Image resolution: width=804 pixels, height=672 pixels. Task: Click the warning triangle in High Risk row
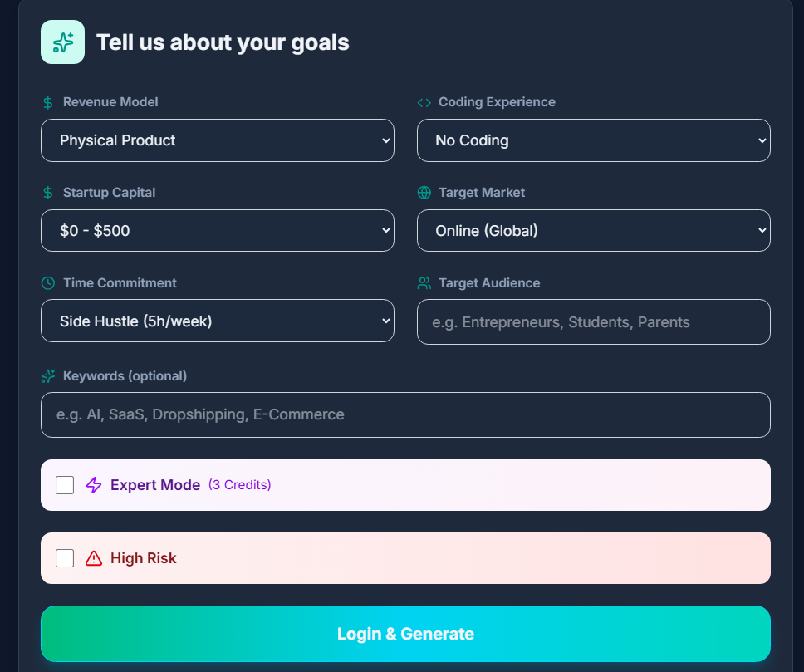[x=92, y=558]
